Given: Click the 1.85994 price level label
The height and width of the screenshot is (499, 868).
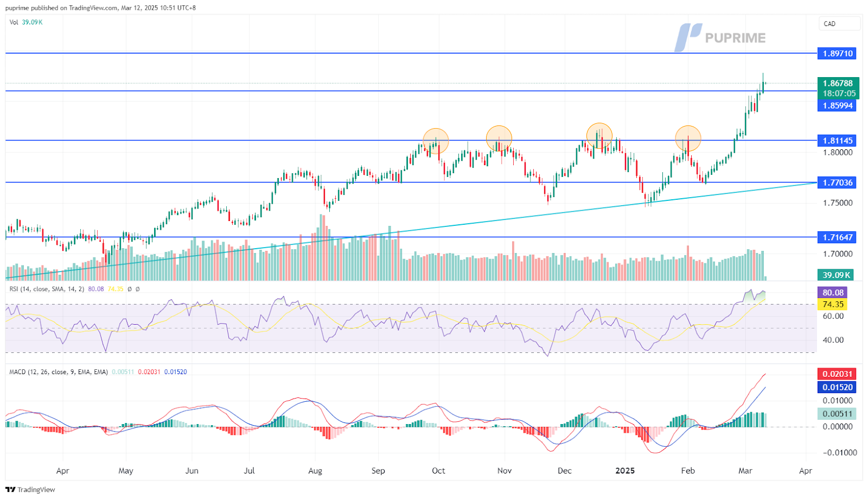Looking at the screenshot, I should tap(838, 105).
